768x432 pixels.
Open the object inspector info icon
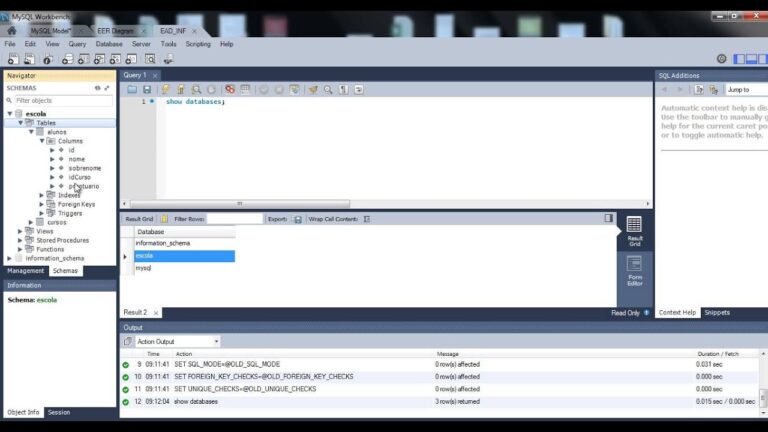[x=48, y=59]
